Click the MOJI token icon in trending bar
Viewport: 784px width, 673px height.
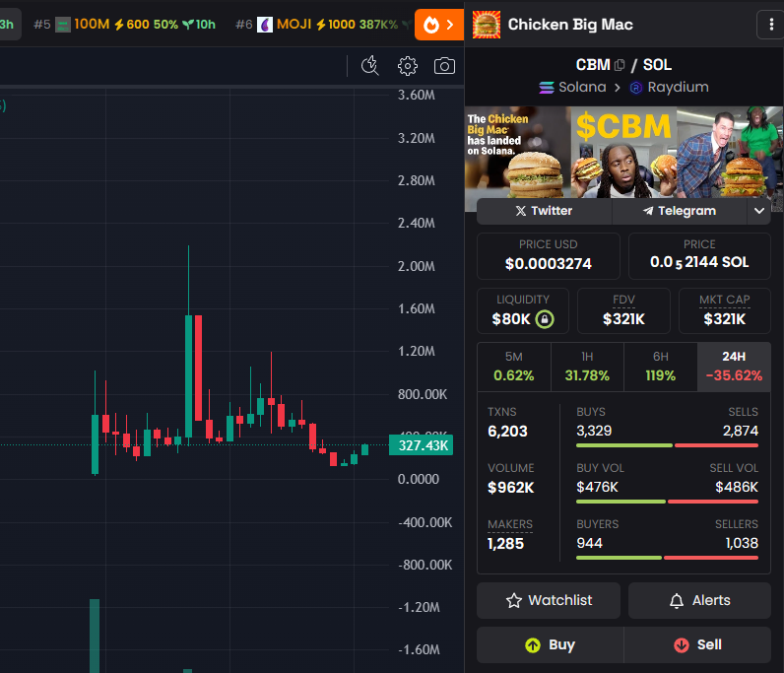(265, 24)
